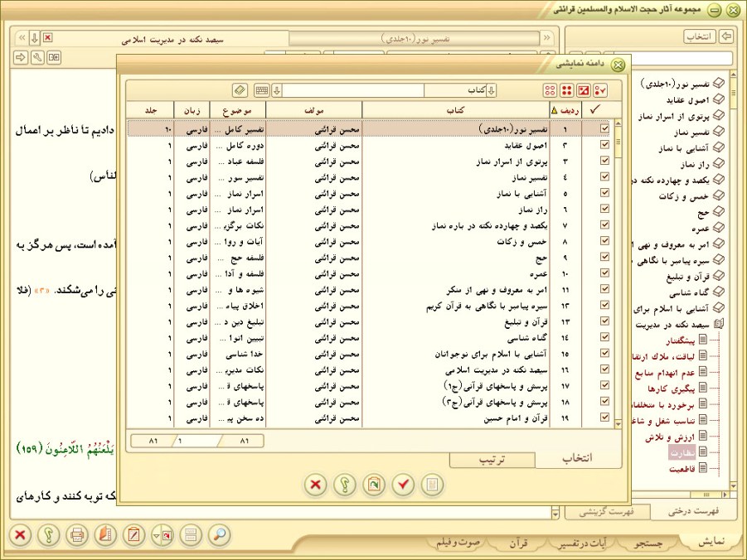Open help with the dialog's question mark icon
Screen dimensions: 747x560
pos(345,485)
